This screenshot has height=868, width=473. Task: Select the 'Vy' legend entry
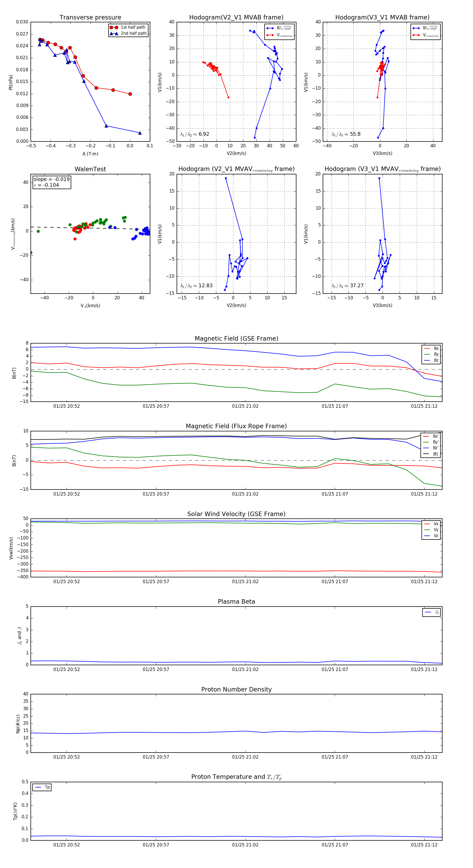click(x=431, y=530)
